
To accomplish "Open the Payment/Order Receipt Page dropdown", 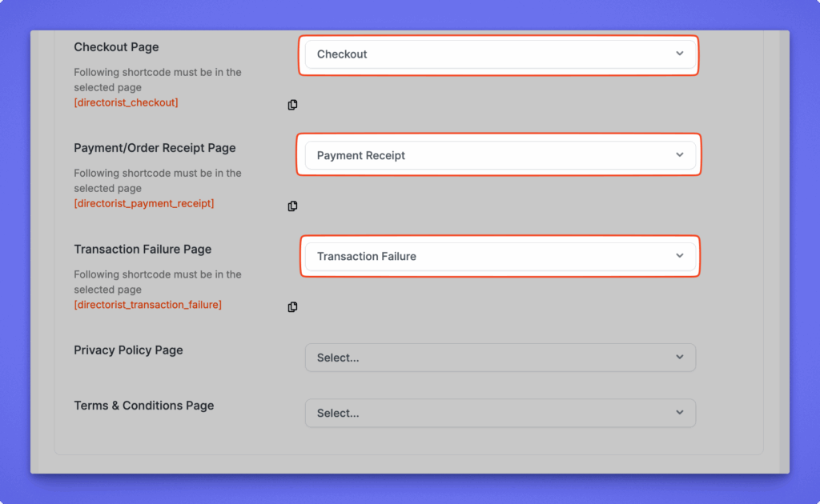I will point(488,155).
